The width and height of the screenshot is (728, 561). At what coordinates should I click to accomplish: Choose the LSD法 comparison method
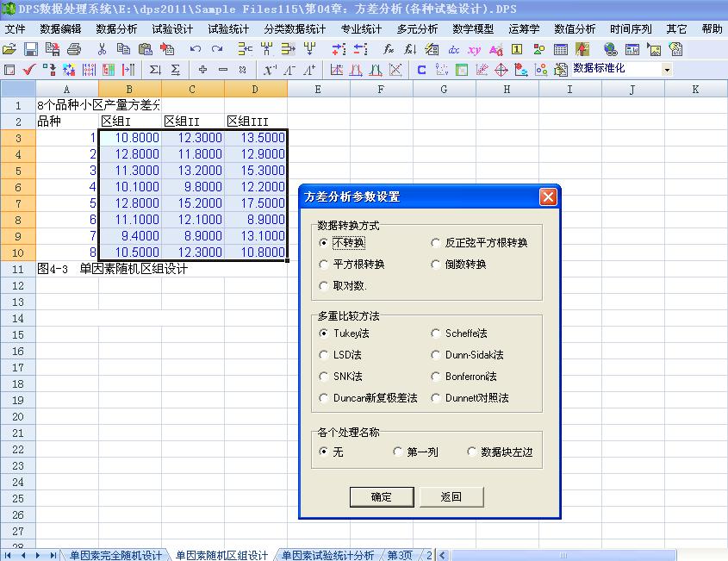(324, 355)
